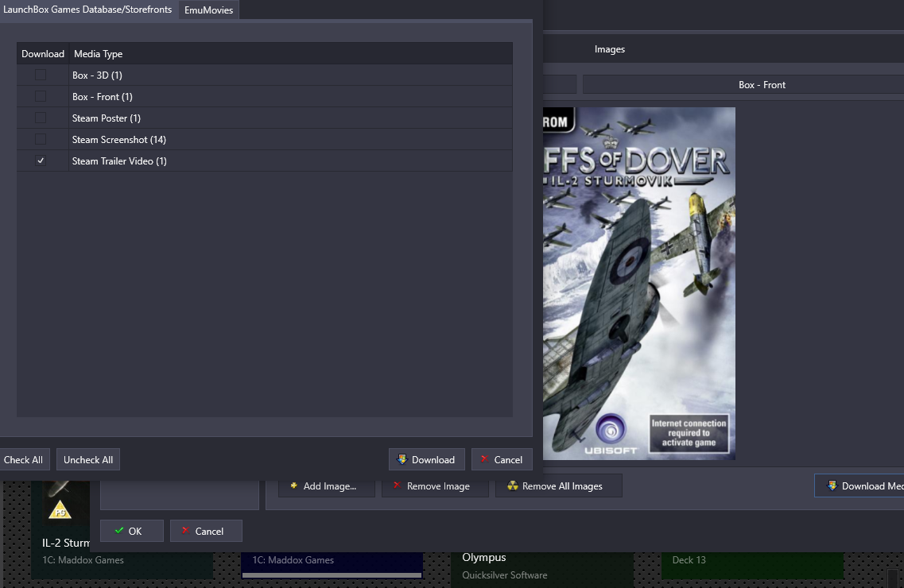Uncheck Steam Trailer Video checkbox
Image resolution: width=904 pixels, height=588 pixels.
tap(41, 161)
